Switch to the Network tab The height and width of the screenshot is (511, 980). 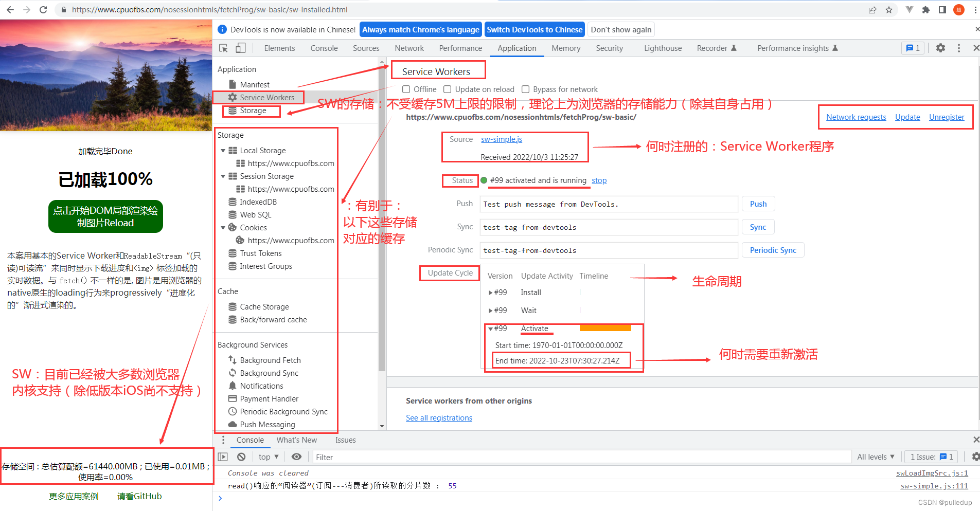click(409, 48)
